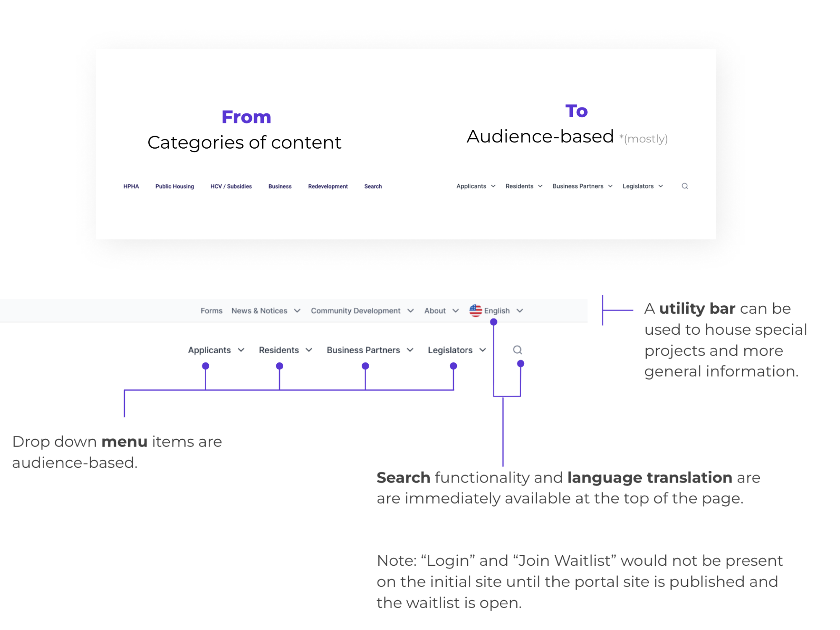Select Business in the old navigation
840x630 pixels.
click(x=280, y=186)
